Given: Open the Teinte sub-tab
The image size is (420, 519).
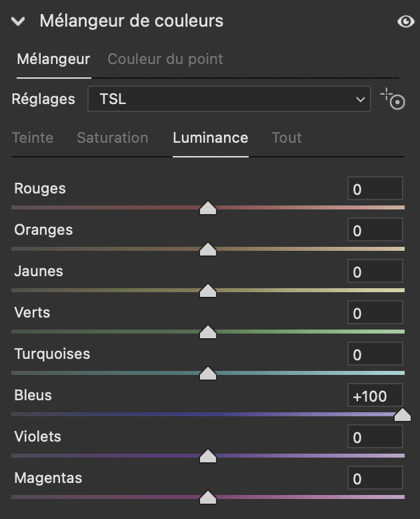Looking at the screenshot, I should point(33,138).
